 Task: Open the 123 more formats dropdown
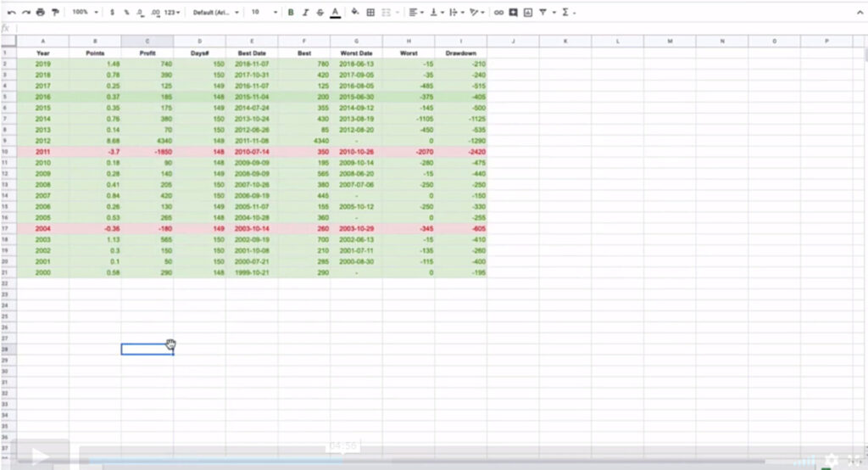(x=172, y=12)
